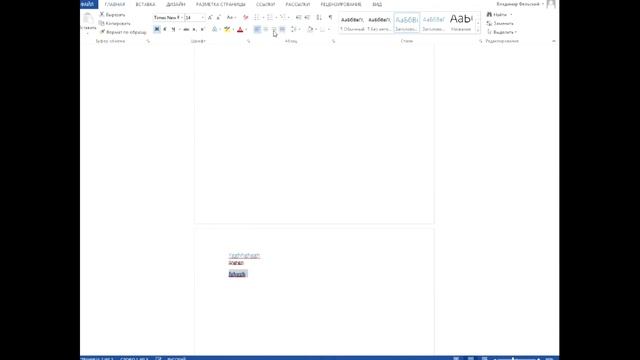
Task: Click the Shading paint bucket icon
Action: tap(310, 29)
